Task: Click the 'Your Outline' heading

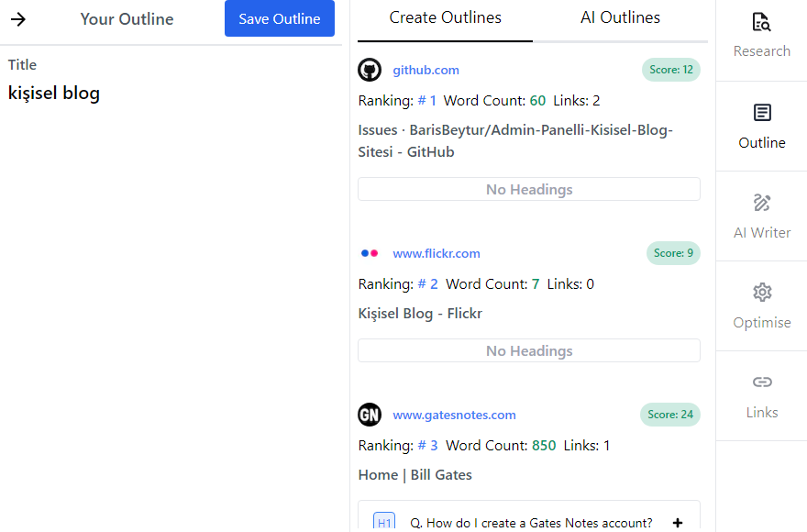Action: pos(127,19)
